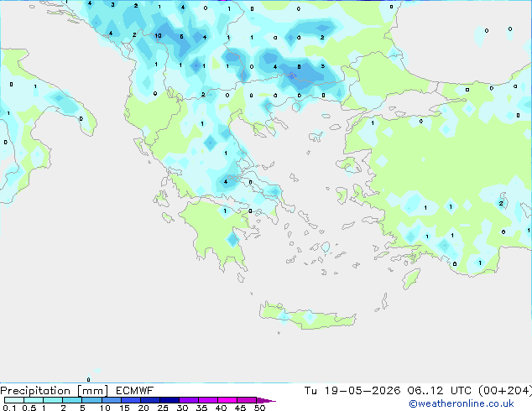Viewport: 532px width, 411px height.
Task: Select the legend scale label '45'
Action: 241,408
